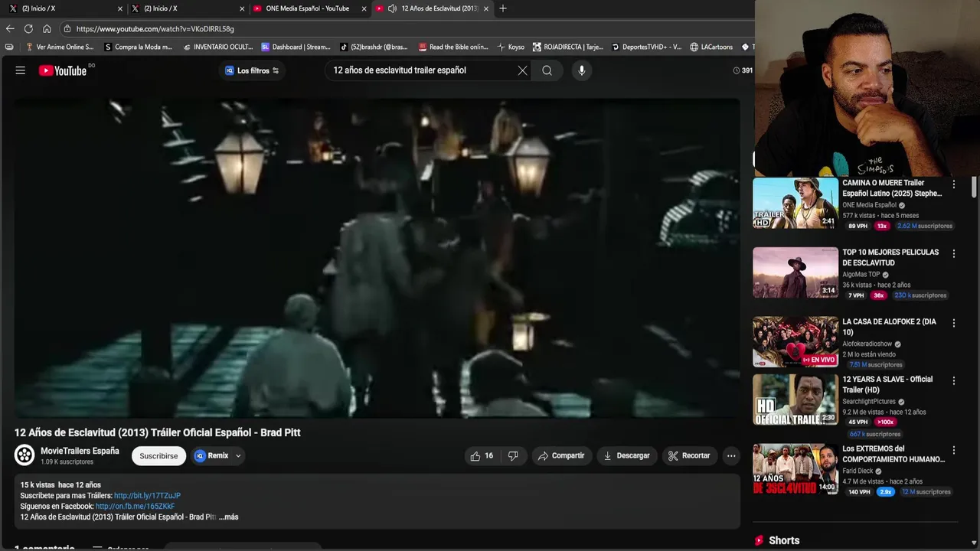This screenshot has height=551, width=980.
Task: Clear the search box with the X
Action: pyautogui.click(x=522, y=70)
